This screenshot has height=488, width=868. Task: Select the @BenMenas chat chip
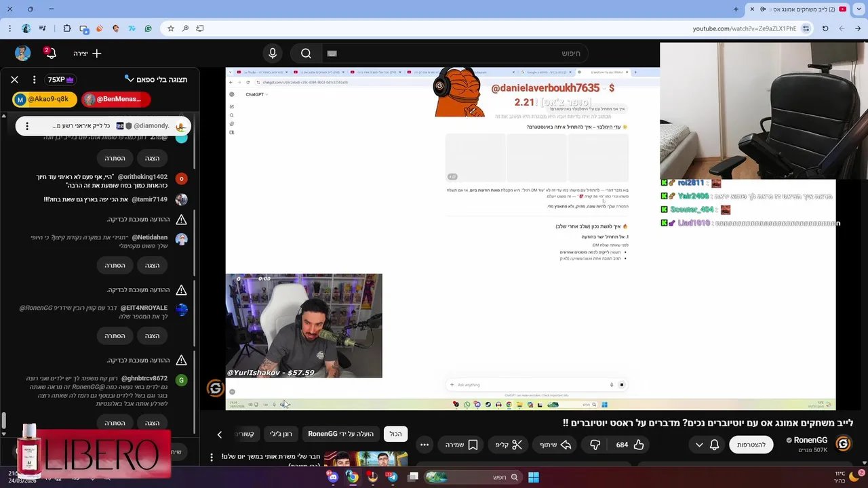(x=115, y=100)
